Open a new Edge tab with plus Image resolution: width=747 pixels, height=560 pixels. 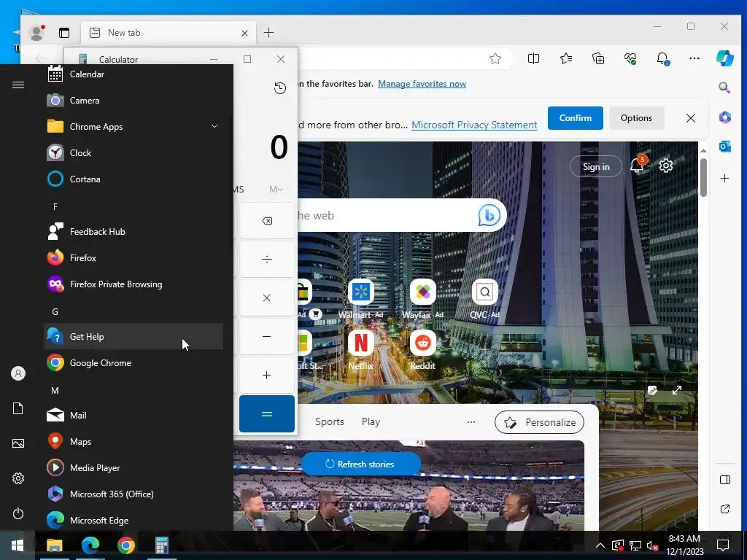coord(268,32)
